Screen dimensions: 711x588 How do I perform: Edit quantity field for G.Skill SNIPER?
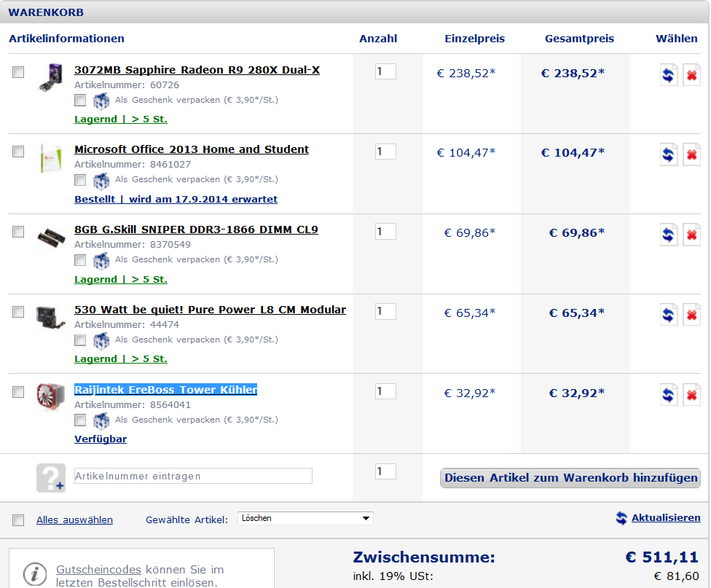coord(385,232)
